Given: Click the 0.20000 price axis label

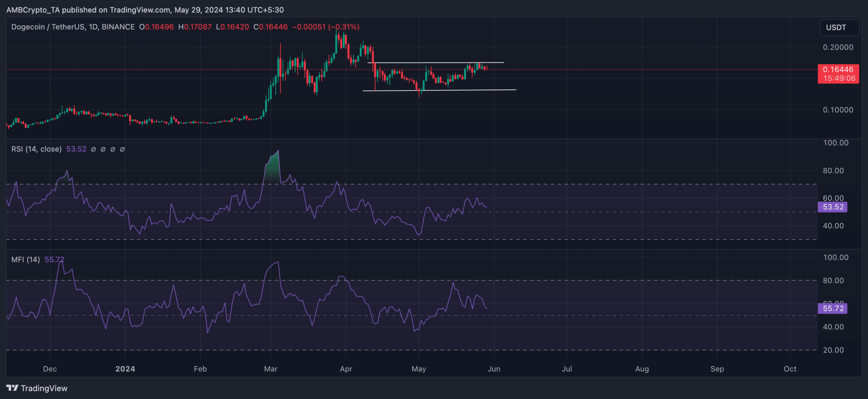Looking at the screenshot, I should coord(838,47).
